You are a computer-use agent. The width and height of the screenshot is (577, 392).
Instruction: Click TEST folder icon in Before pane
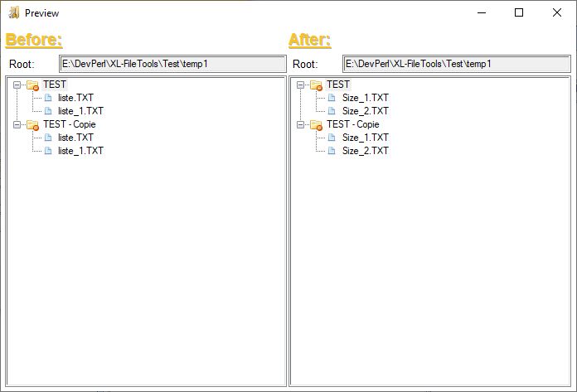[x=32, y=85]
